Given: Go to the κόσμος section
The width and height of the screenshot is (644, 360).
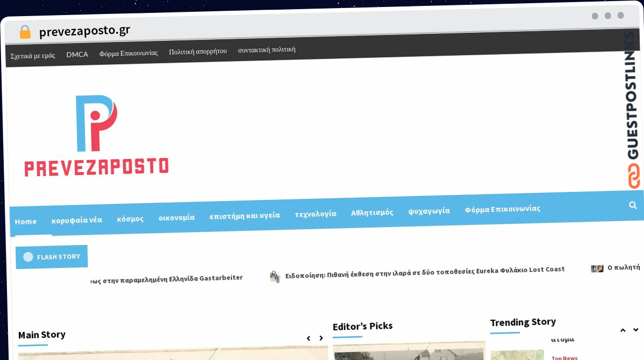Looking at the screenshot, I should 130,219.
